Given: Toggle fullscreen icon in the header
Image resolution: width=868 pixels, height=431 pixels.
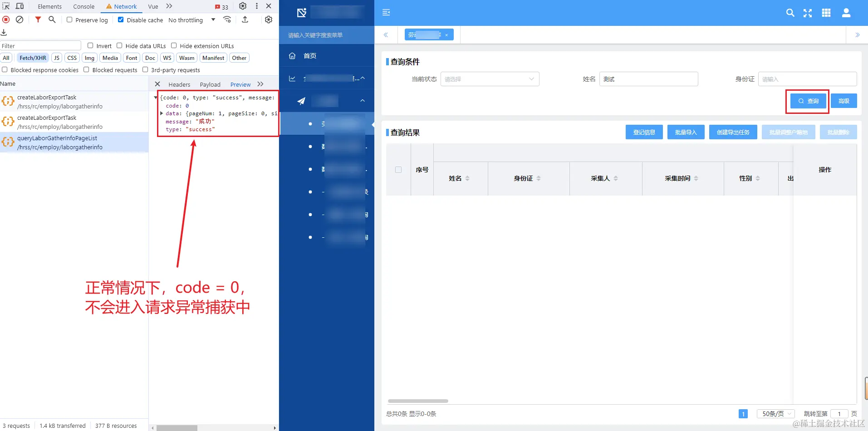Looking at the screenshot, I should pyautogui.click(x=808, y=13).
